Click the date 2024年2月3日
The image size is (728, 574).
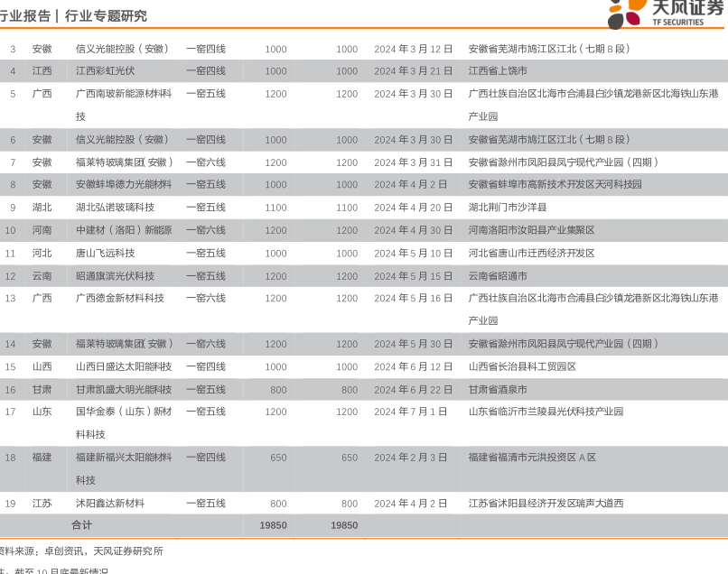coord(410,458)
